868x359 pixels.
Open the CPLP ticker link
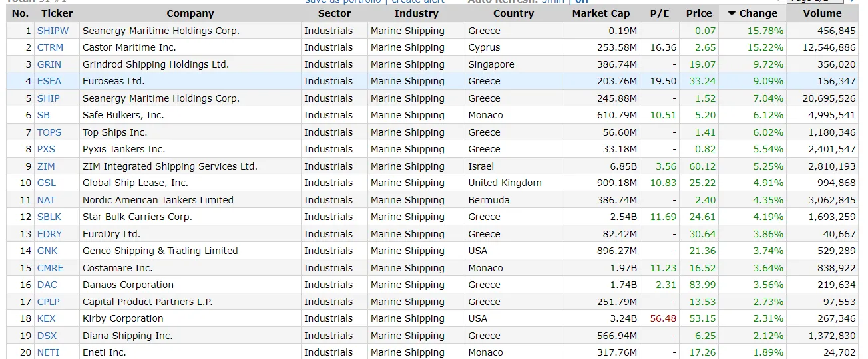click(x=49, y=302)
